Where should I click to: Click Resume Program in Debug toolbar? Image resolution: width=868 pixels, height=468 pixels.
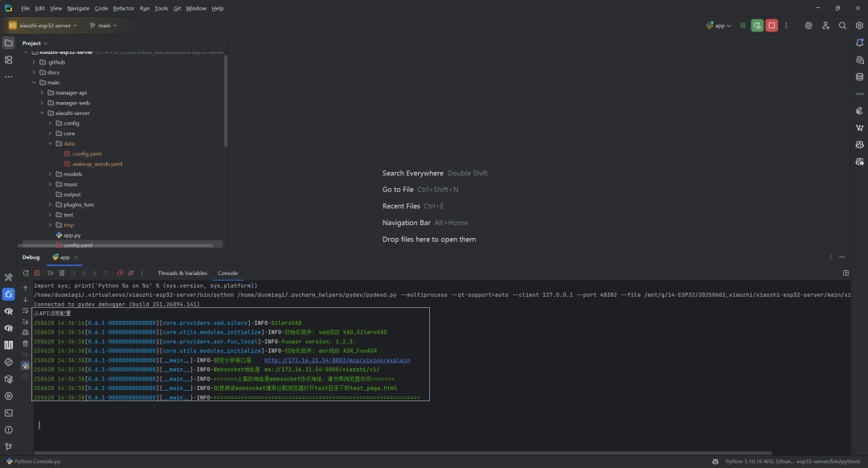[x=51, y=273]
